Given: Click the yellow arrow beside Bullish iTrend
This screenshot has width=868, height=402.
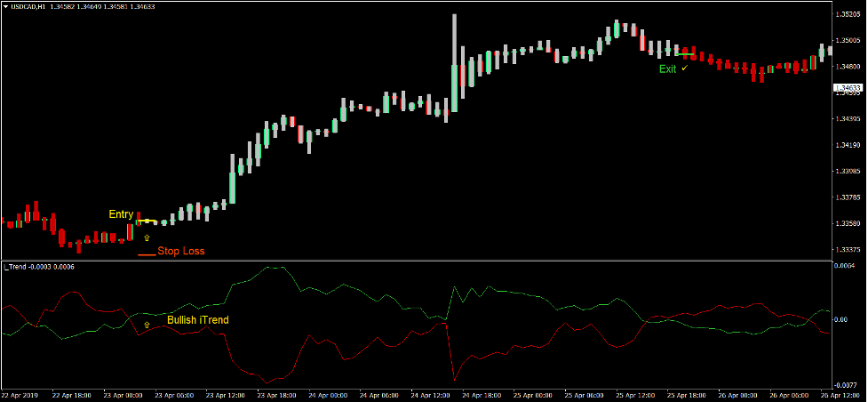Looking at the screenshot, I should 147,326.
